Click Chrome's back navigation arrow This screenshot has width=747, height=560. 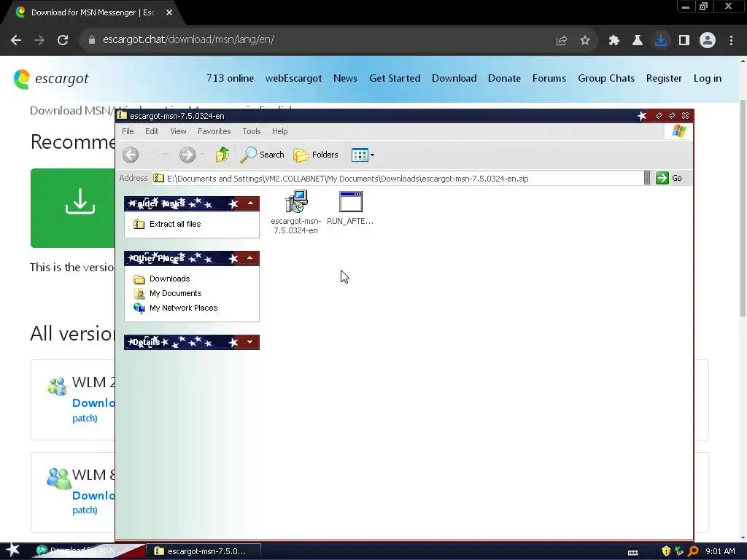point(16,40)
